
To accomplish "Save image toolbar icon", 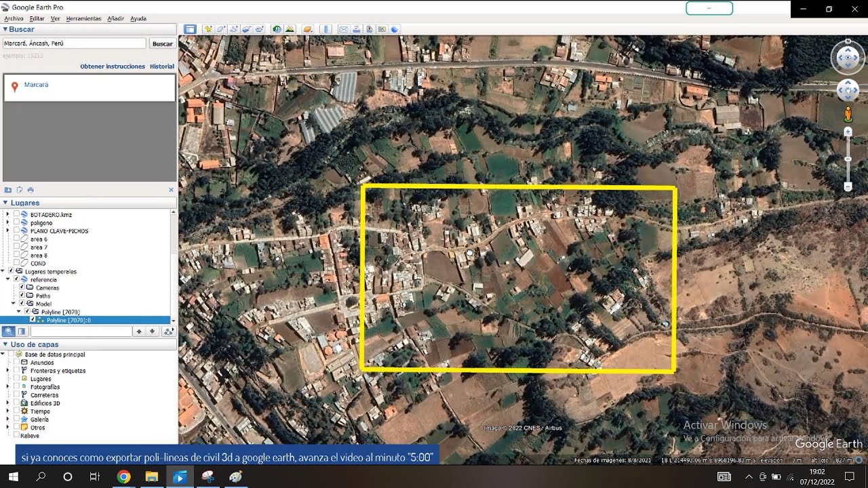I will (369, 29).
